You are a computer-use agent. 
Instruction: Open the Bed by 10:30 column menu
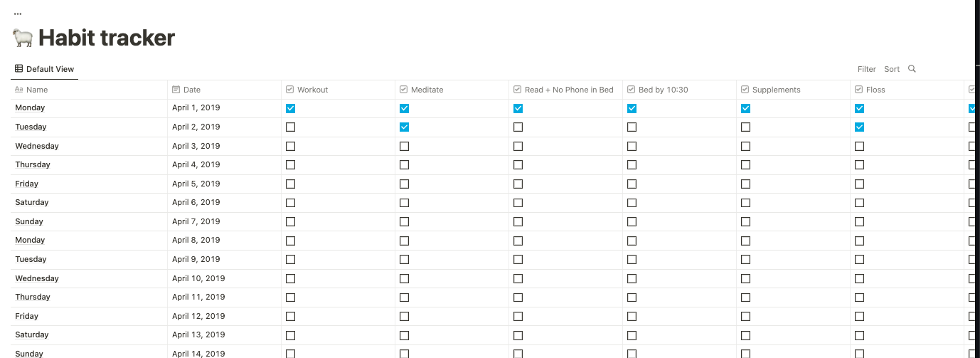(663, 90)
